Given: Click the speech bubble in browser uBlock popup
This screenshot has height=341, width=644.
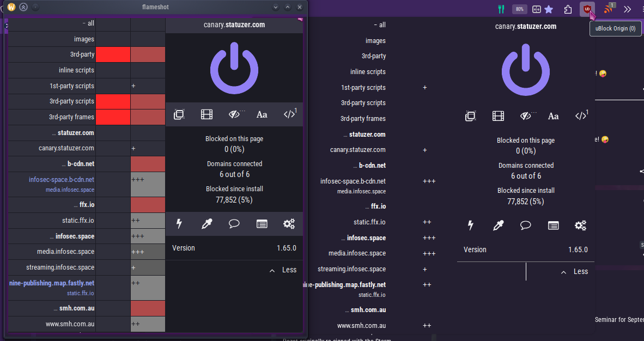Looking at the screenshot, I should (526, 225).
